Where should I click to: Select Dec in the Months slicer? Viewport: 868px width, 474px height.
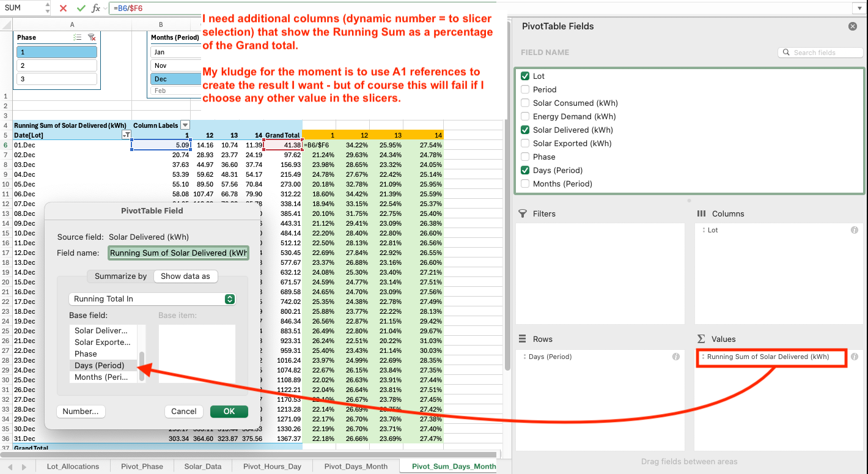[x=174, y=78]
